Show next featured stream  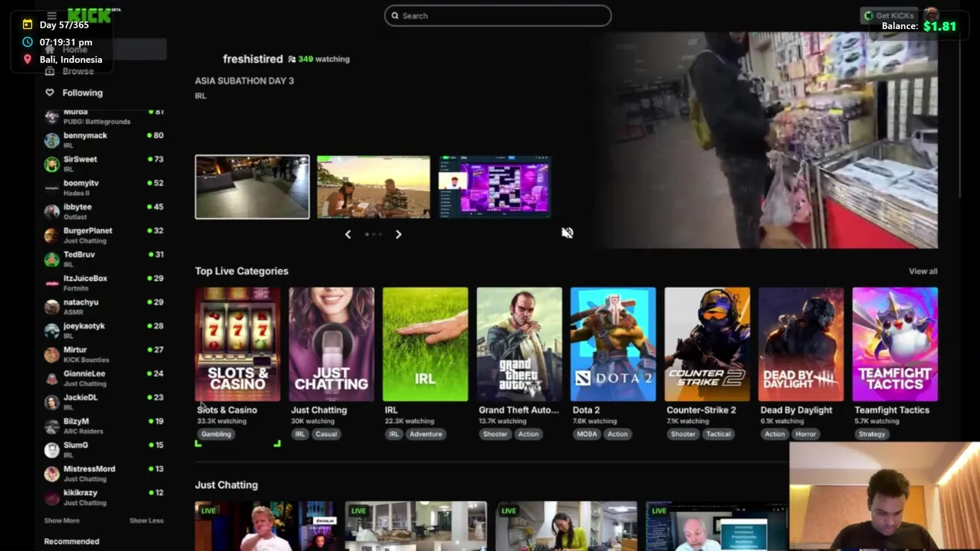(398, 234)
